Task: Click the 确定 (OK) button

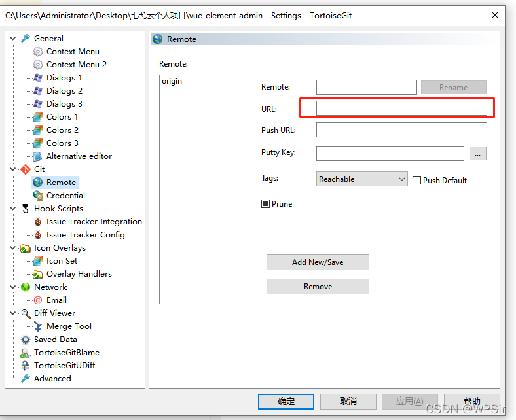Action: click(286, 401)
